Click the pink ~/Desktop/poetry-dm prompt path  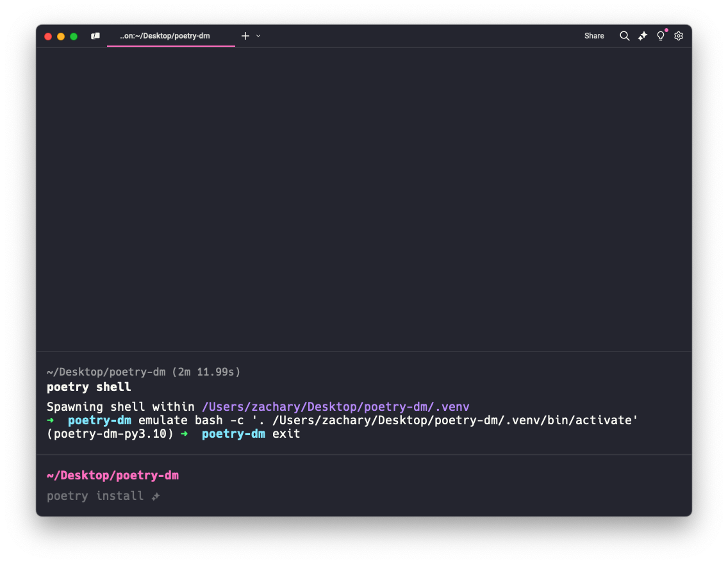112,476
